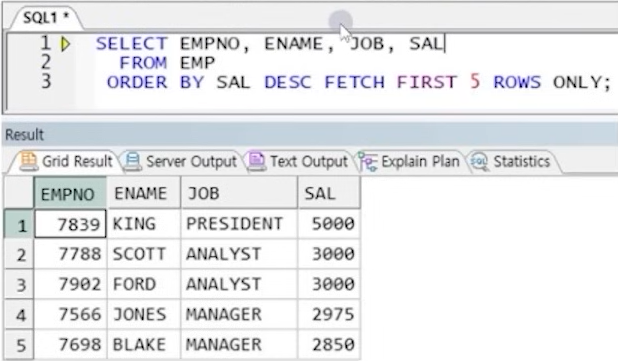
Task: Select the salary cell 2975
Action: coord(329,314)
